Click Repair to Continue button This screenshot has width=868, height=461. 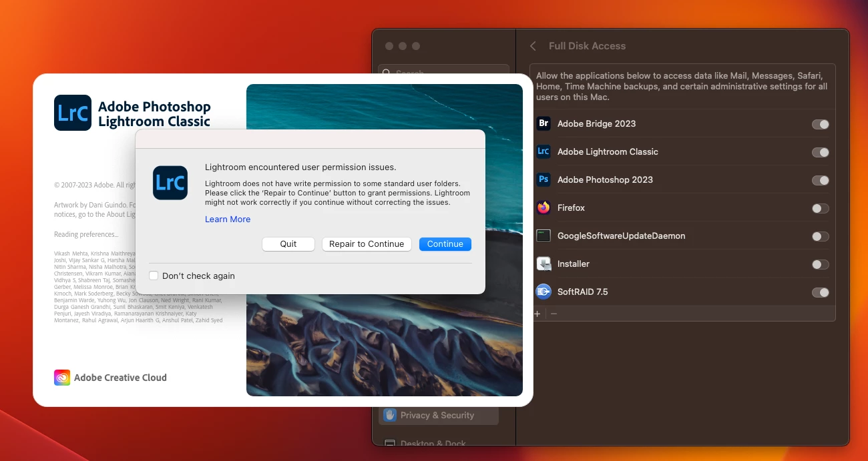[x=367, y=244]
